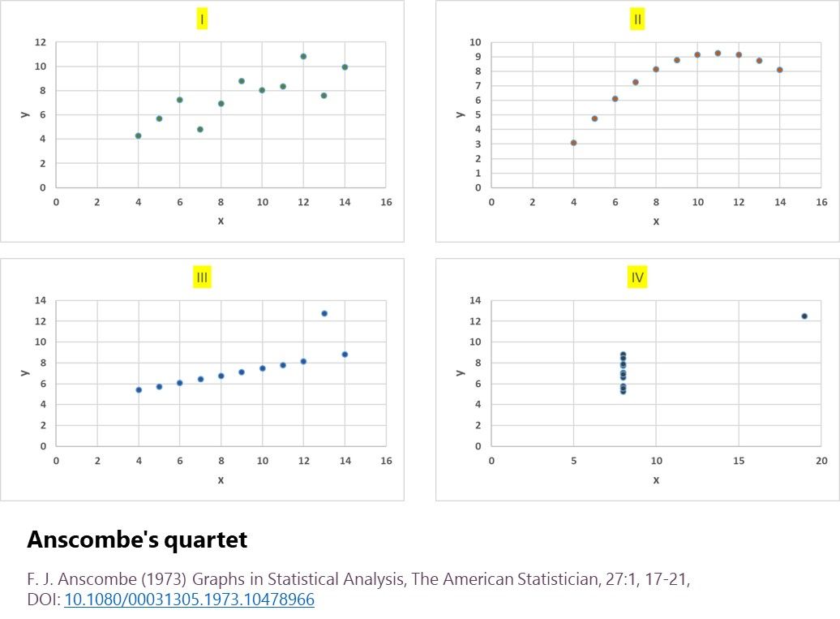This screenshot has height=619, width=840.
Task: Click the highest data point in chart I
Action: pyautogui.click(x=303, y=56)
